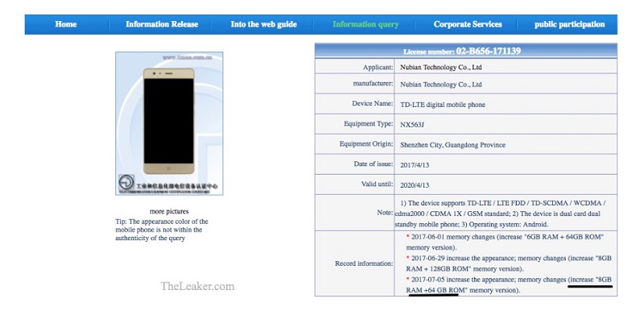Click the TheLeaker.com watermark text
Image resolution: width=644 pixels, height=311 pixels.
tap(197, 286)
